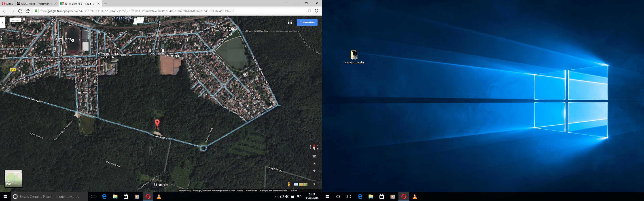Open File Explorer from the taskbar under the wallpaper
Viewport: 644px width, 201px height.
coord(371,197)
